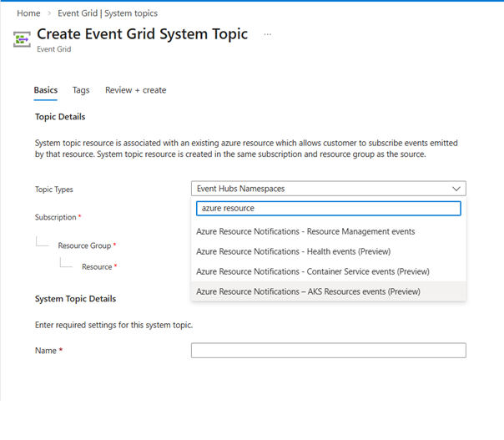Screen dimensions: 504x440
Task: Select AKS Resources events (Preview) option
Action: tap(329, 291)
